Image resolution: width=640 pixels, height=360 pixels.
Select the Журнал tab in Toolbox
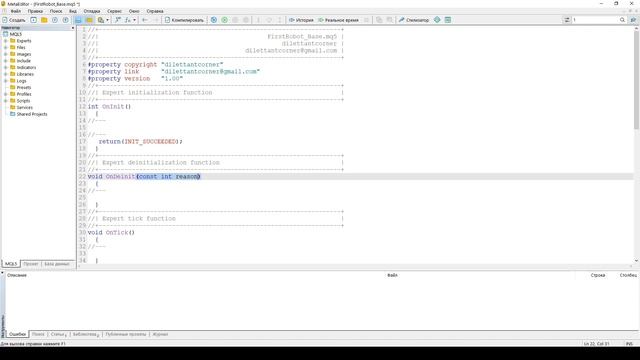(x=160, y=334)
